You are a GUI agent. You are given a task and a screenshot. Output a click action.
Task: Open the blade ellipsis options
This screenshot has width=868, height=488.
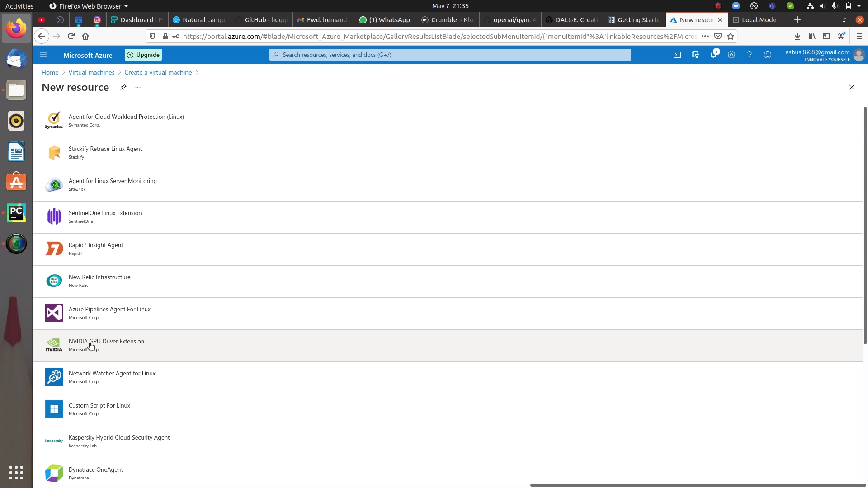[x=137, y=87]
